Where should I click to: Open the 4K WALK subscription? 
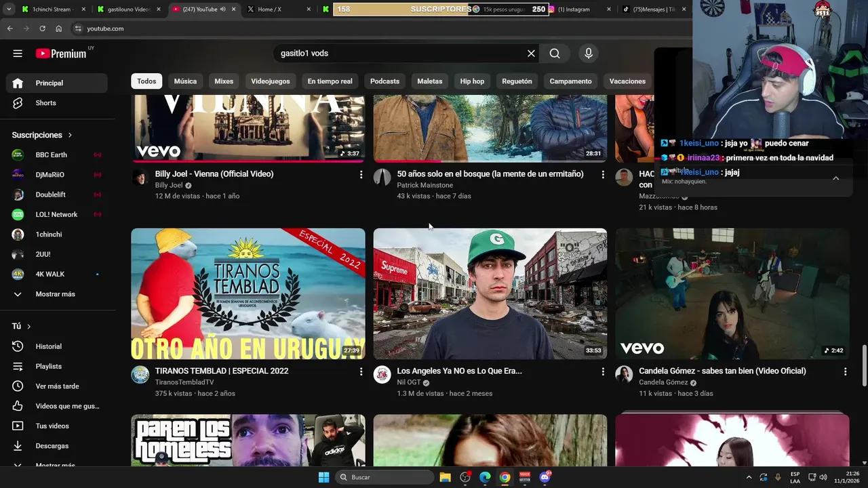[56, 274]
